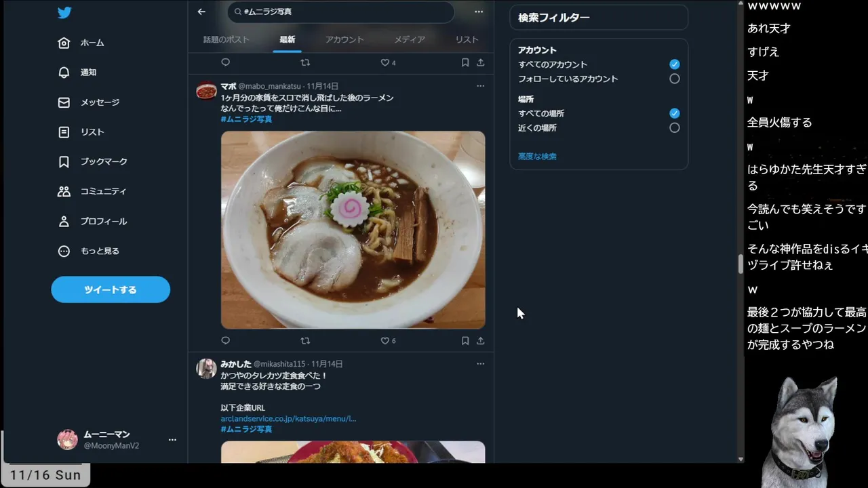
Task: Select フォローしているアカウント radio option
Action: pyautogui.click(x=674, y=79)
